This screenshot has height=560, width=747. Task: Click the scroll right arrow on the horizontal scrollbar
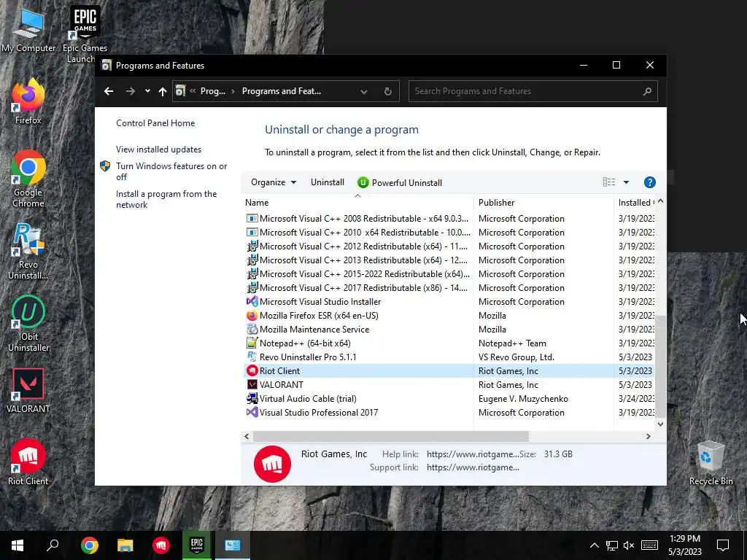pos(648,436)
